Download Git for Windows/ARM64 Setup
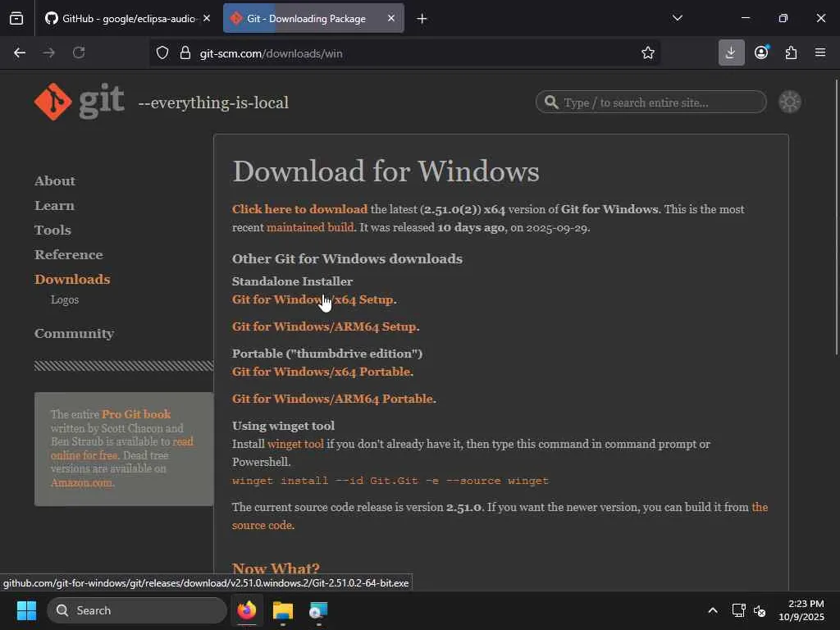The height and width of the screenshot is (630, 840). coord(325,326)
